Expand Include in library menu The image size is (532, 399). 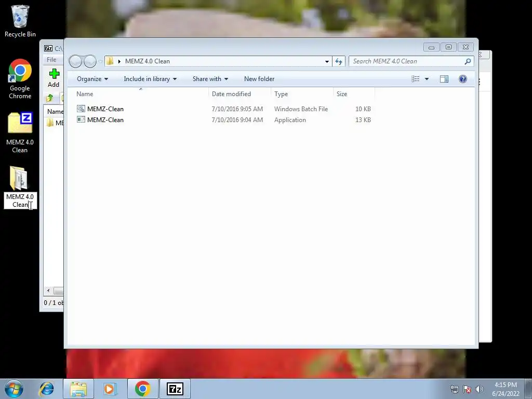pos(150,79)
